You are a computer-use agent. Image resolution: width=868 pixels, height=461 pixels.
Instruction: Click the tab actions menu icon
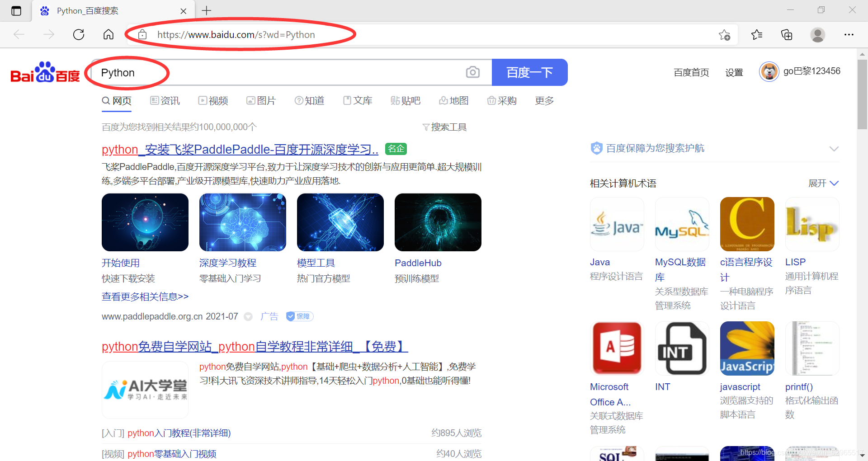pyautogui.click(x=16, y=11)
